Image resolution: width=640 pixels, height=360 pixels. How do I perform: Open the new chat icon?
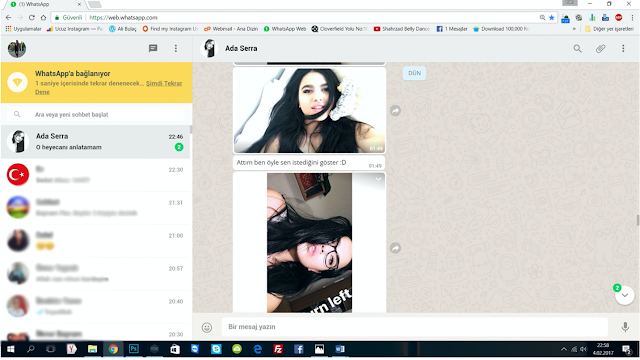tap(153, 49)
